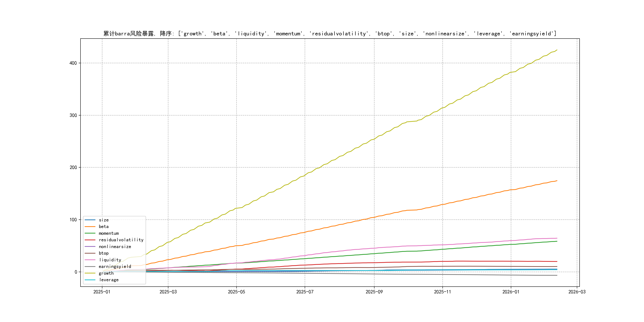644x322 pixels.
Task: Click the momentum legend label
Action: 109,233
